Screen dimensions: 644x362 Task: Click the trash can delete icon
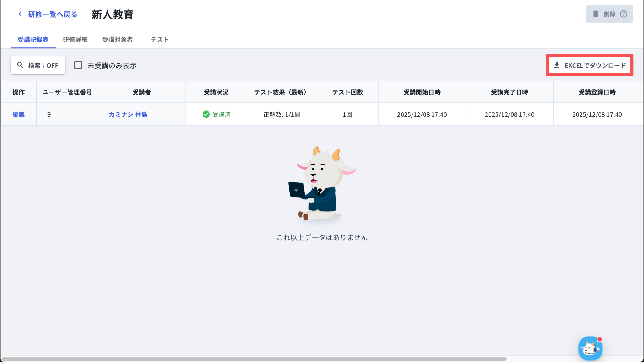[x=595, y=14]
